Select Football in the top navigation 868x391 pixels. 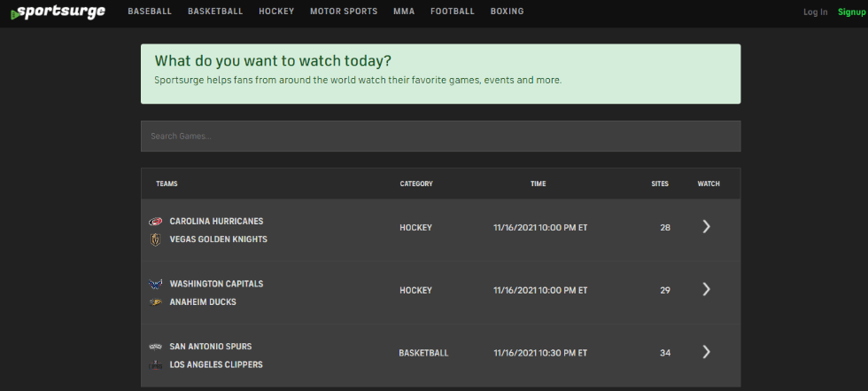(453, 11)
